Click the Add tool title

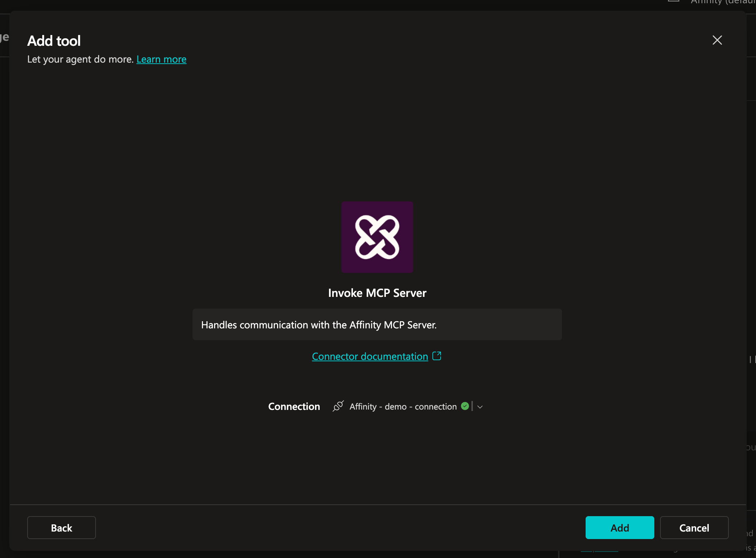point(54,41)
